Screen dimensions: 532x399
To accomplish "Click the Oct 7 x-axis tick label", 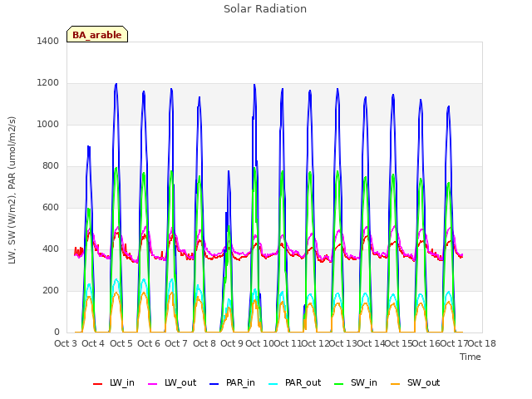I will pos(176,343).
